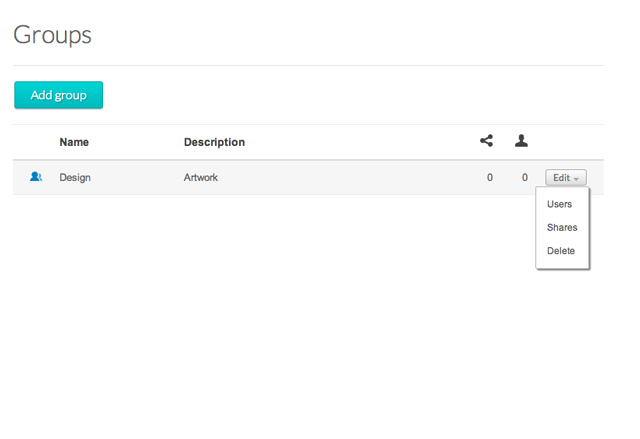Click the Edit label for Design group
This screenshot has height=439, width=640.
point(561,178)
